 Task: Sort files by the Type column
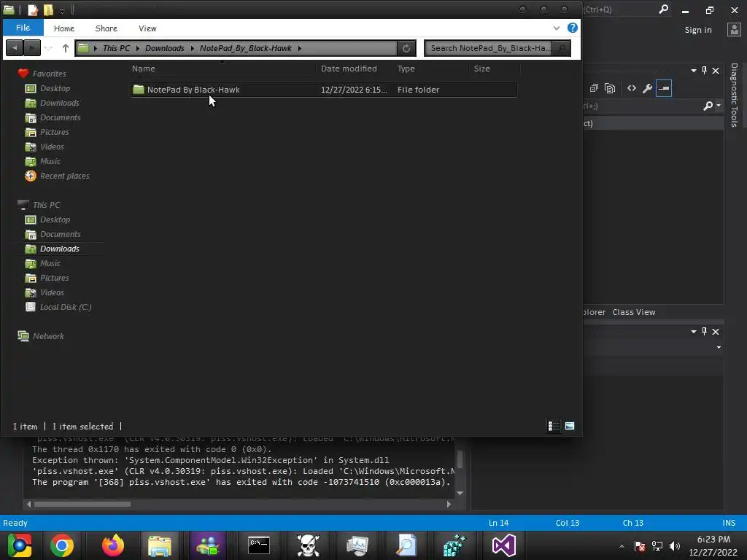pos(406,69)
